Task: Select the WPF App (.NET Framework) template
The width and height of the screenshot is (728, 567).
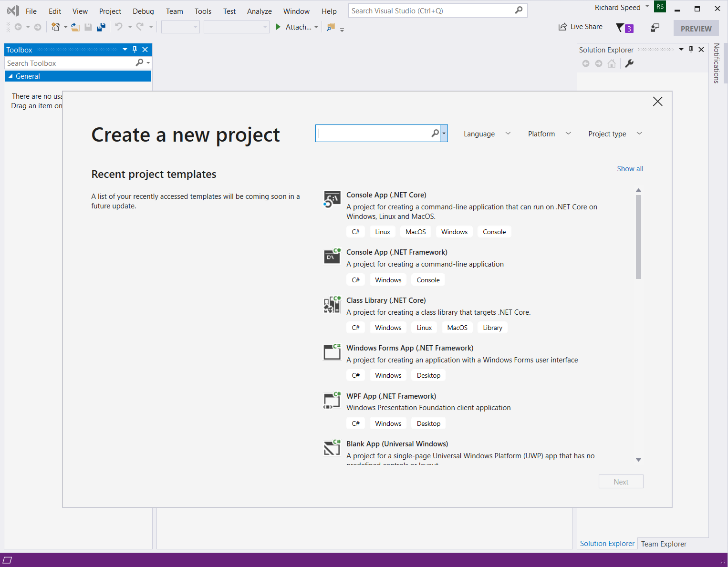Action: pyautogui.click(x=477, y=410)
